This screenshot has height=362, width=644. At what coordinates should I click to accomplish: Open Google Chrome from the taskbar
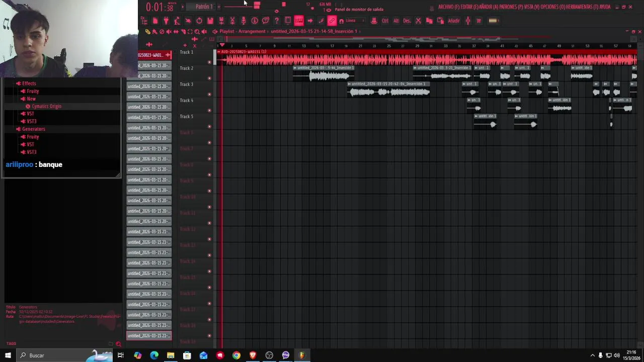click(x=236, y=355)
